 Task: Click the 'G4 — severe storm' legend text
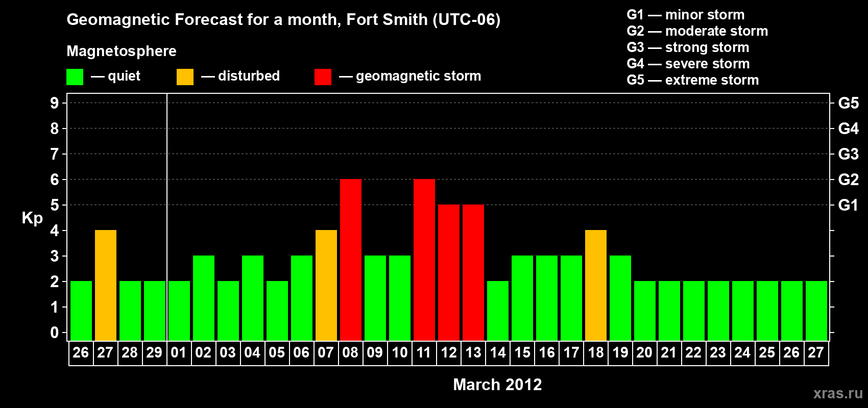pyautogui.click(x=688, y=64)
